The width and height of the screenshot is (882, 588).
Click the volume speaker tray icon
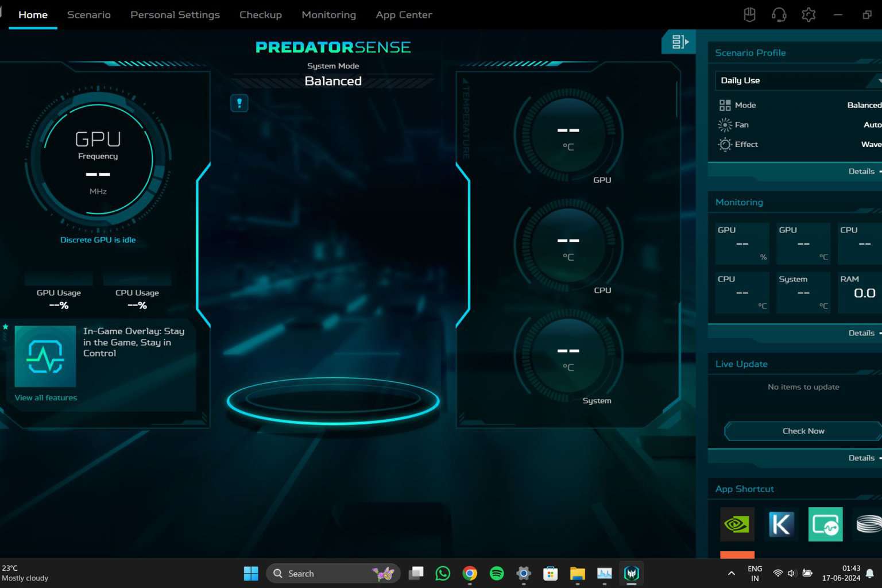point(792,573)
